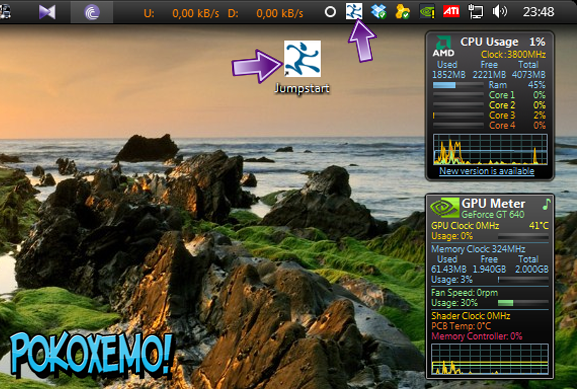Screen dimensions: 577x389
Task: Open Visual Studio from the taskbar
Action: tap(47, 12)
